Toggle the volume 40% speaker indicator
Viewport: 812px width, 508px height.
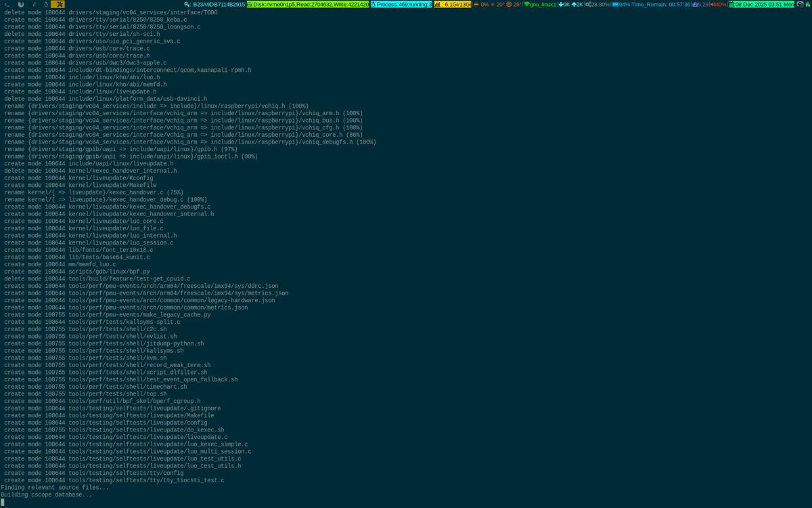point(719,4)
